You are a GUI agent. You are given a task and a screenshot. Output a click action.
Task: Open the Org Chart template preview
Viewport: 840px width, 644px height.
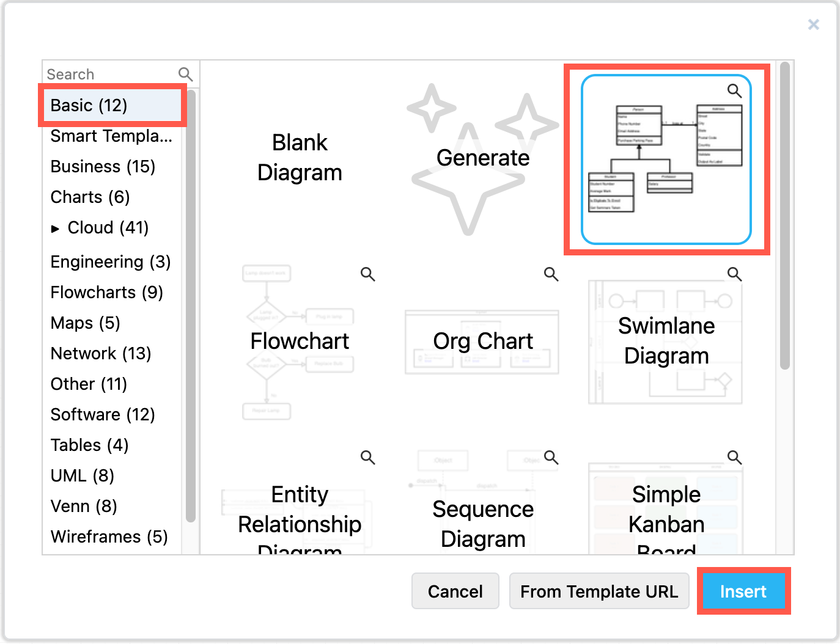tap(551, 274)
